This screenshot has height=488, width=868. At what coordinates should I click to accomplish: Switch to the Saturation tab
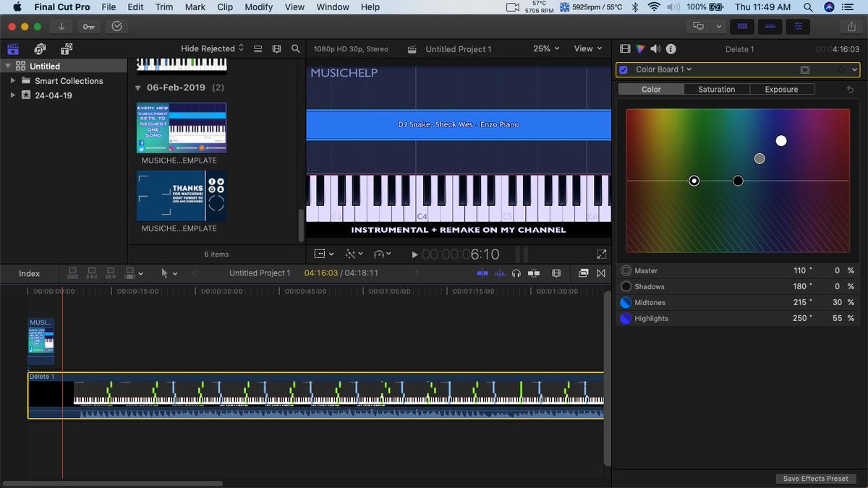click(716, 89)
